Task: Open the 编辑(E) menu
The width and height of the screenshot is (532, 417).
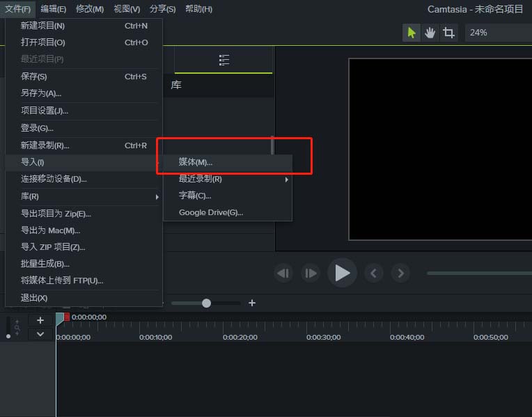Action: tap(54, 9)
